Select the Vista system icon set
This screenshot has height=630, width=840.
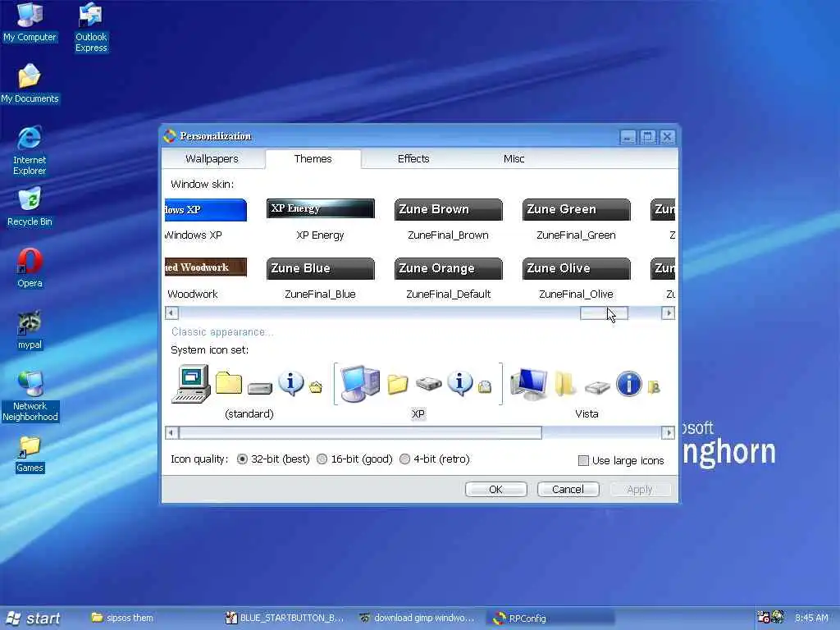click(586, 391)
